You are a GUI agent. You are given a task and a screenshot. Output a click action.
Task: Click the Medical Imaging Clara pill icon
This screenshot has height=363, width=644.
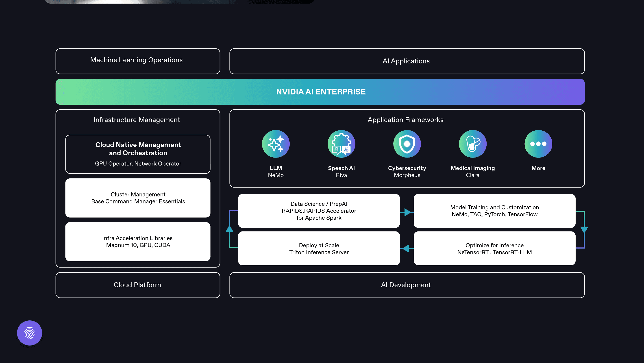point(472,144)
